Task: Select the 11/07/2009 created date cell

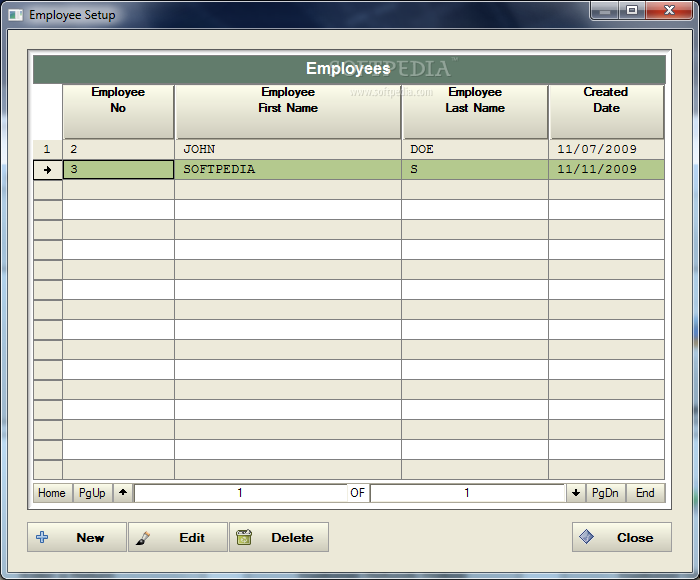Action: pyautogui.click(x=606, y=149)
